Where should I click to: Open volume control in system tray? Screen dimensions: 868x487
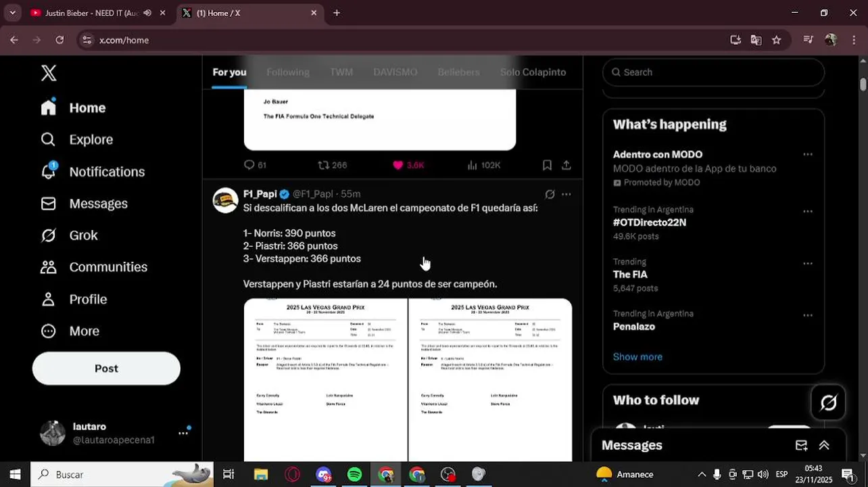tap(763, 475)
